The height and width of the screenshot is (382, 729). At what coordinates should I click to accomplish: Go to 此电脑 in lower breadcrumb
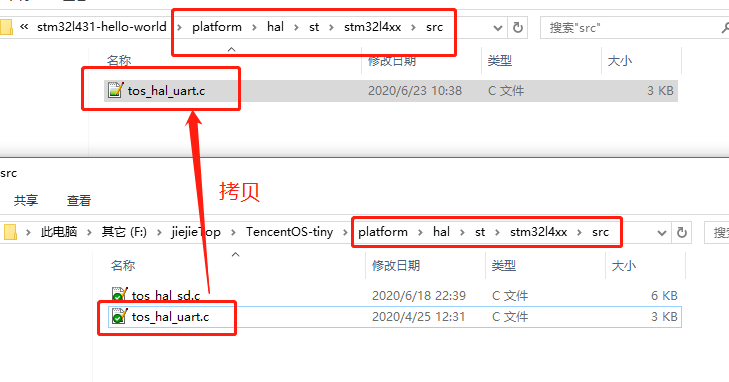(x=59, y=232)
